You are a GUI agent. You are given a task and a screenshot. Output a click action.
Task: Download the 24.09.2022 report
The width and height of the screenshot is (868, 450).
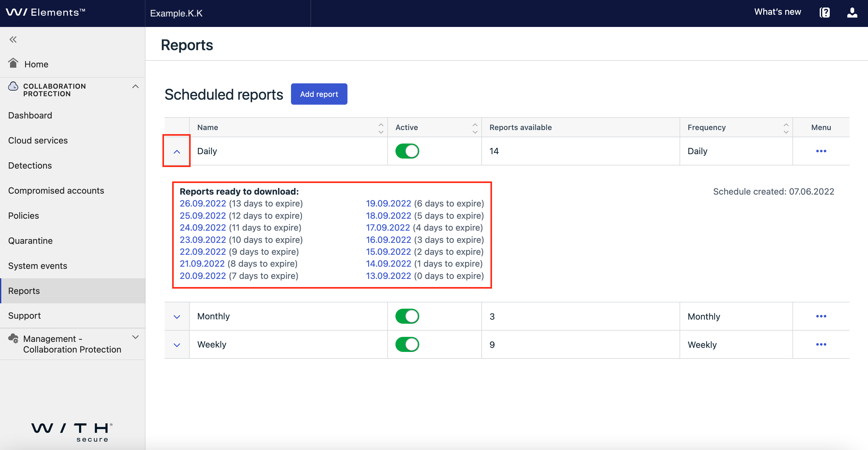(203, 228)
